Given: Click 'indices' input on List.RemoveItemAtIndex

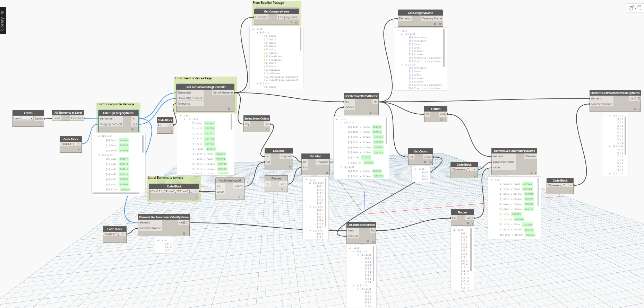Looking at the screenshot, I should tap(350, 107).
